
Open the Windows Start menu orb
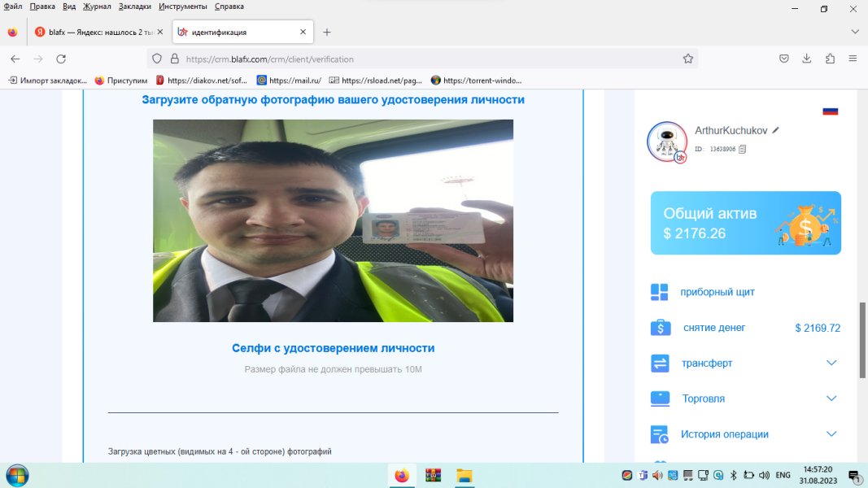tap(16, 475)
